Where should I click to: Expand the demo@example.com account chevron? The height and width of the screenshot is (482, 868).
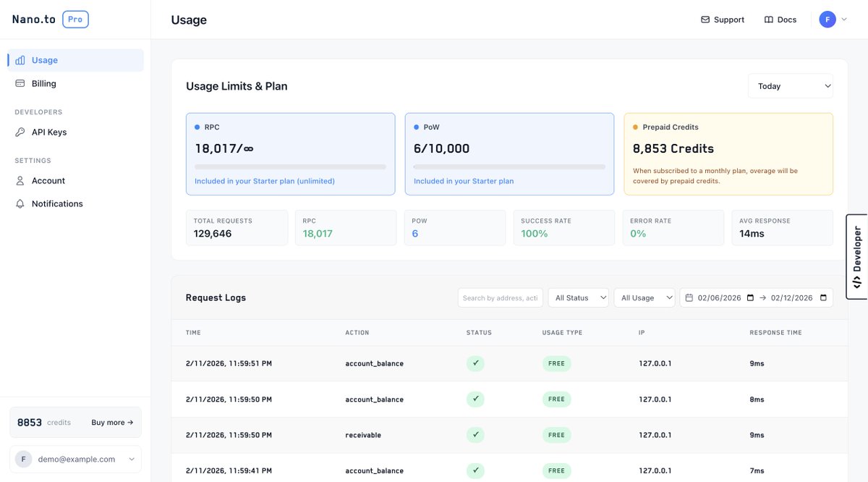(x=131, y=459)
